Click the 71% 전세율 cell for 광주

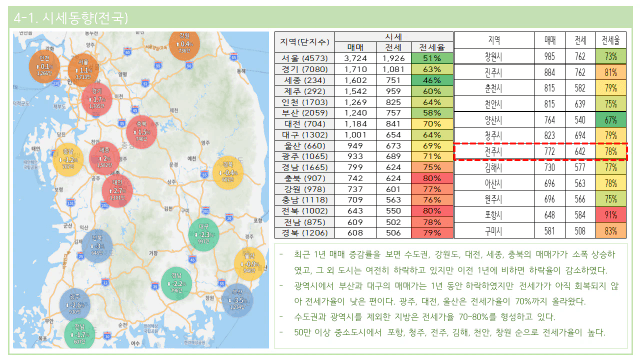432,156
